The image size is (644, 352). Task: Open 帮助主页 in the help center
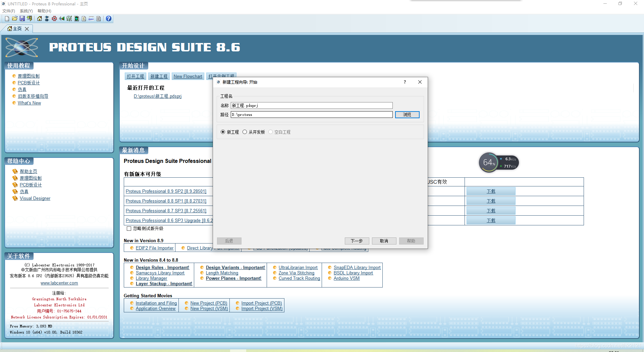click(x=29, y=172)
